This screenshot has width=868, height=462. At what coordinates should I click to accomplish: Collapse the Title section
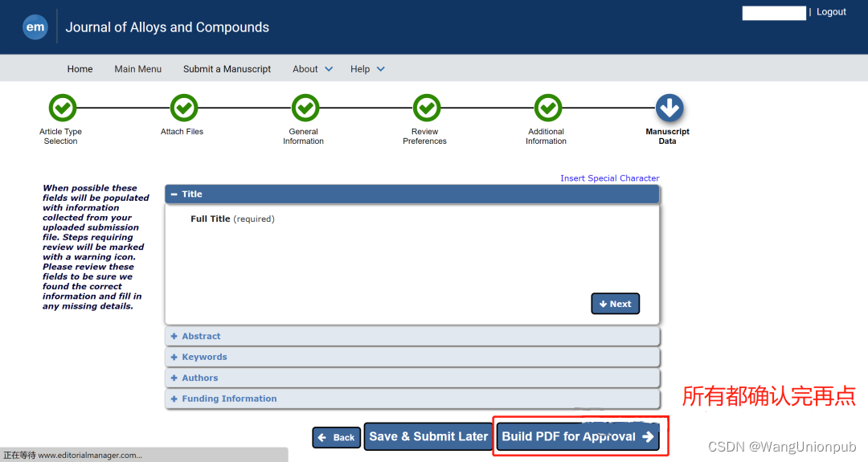[411, 194]
